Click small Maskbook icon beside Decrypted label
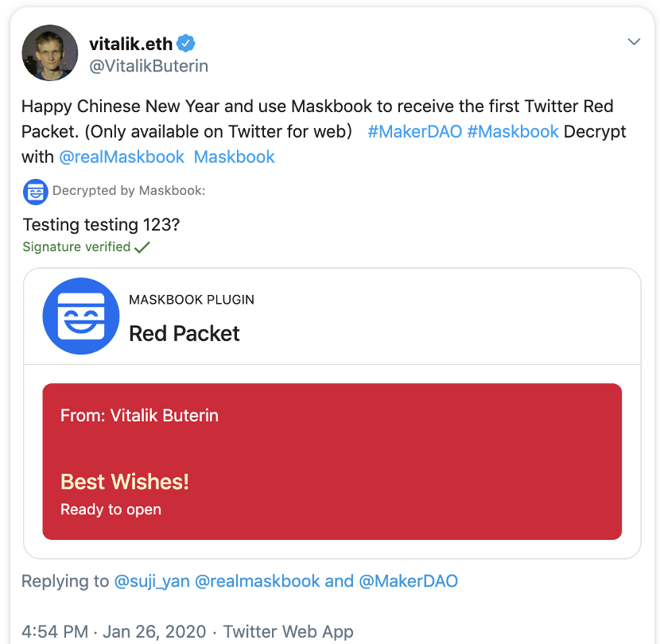This screenshot has width=660, height=644. (36, 191)
